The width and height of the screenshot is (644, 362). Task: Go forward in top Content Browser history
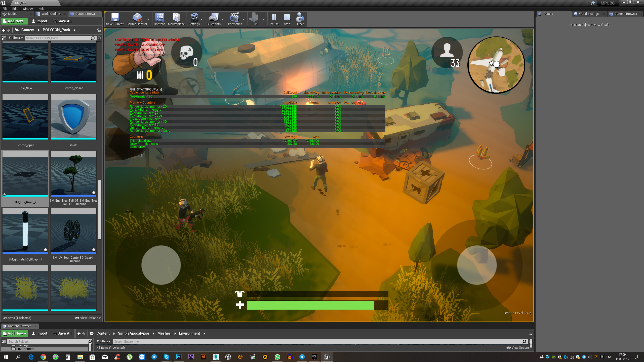click(x=9, y=30)
